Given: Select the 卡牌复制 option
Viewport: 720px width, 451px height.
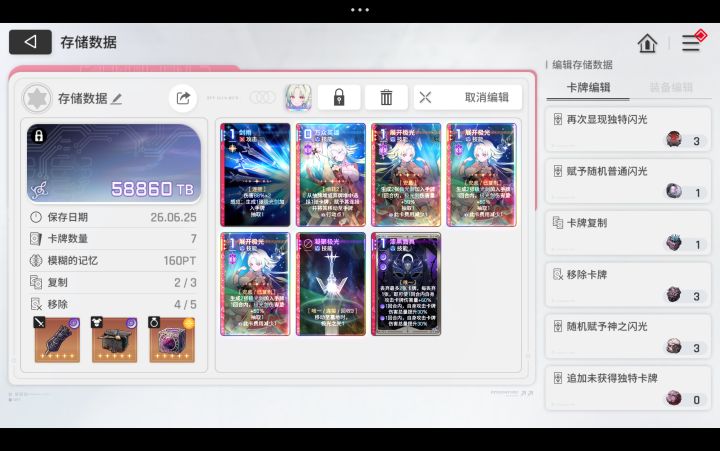Looking at the screenshot, I should [628, 233].
